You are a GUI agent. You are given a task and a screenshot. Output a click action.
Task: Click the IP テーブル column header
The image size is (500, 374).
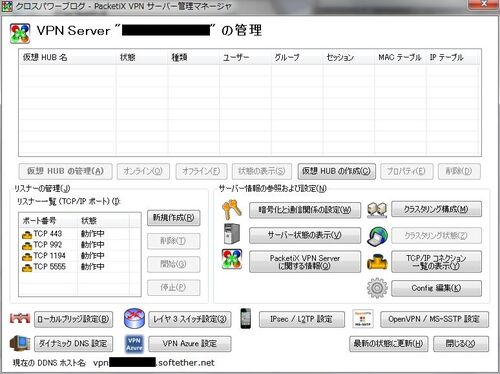tap(452, 57)
